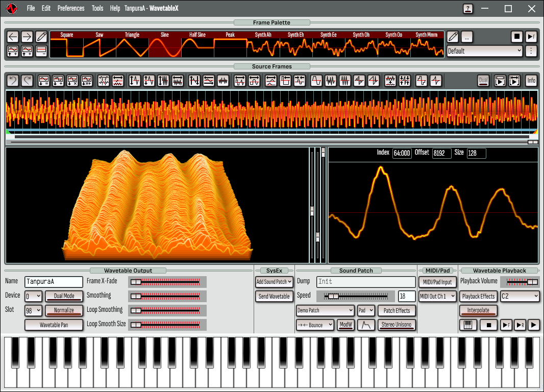Toggle Dual Mode in Wavetable Output
544x392 pixels.
click(64, 296)
